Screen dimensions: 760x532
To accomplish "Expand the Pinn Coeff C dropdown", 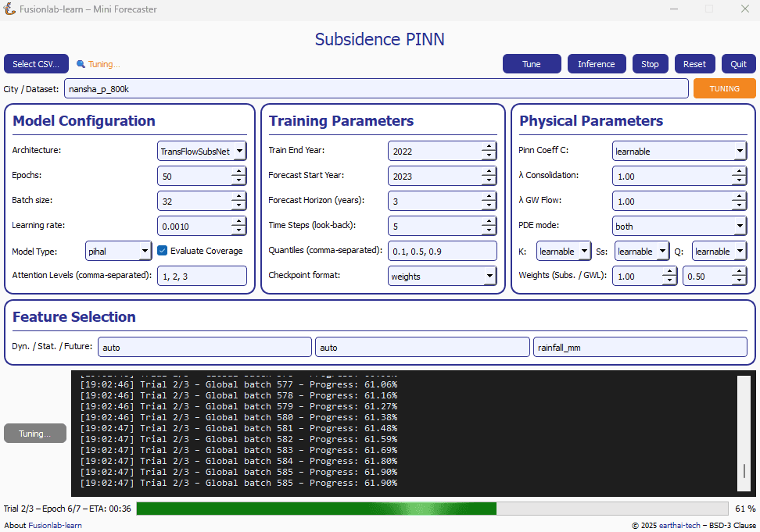I will 679,151.
